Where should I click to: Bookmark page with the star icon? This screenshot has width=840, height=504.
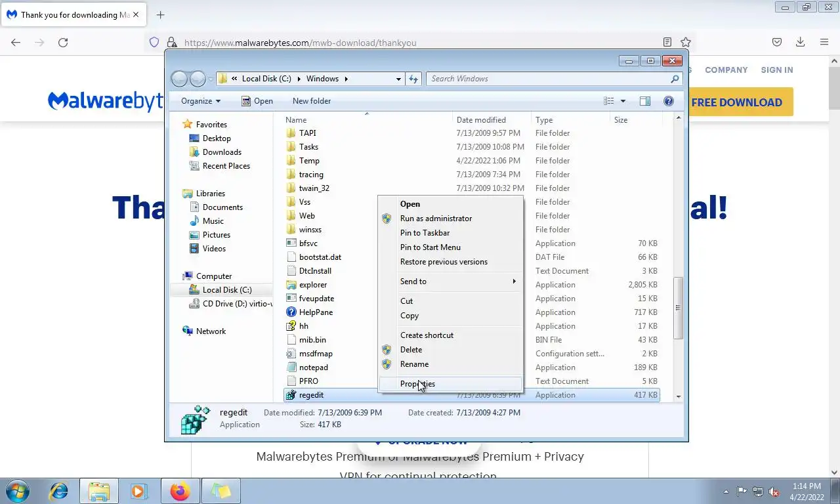[x=686, y=42]
